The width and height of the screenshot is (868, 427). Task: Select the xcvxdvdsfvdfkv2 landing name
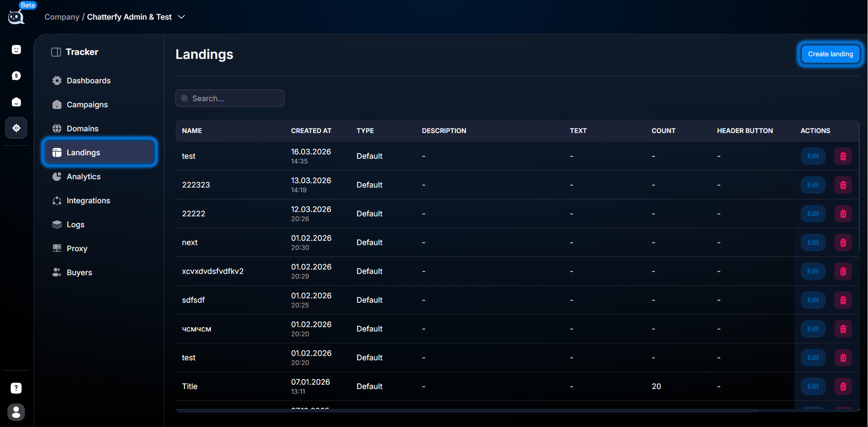click(x=213, y=271)
